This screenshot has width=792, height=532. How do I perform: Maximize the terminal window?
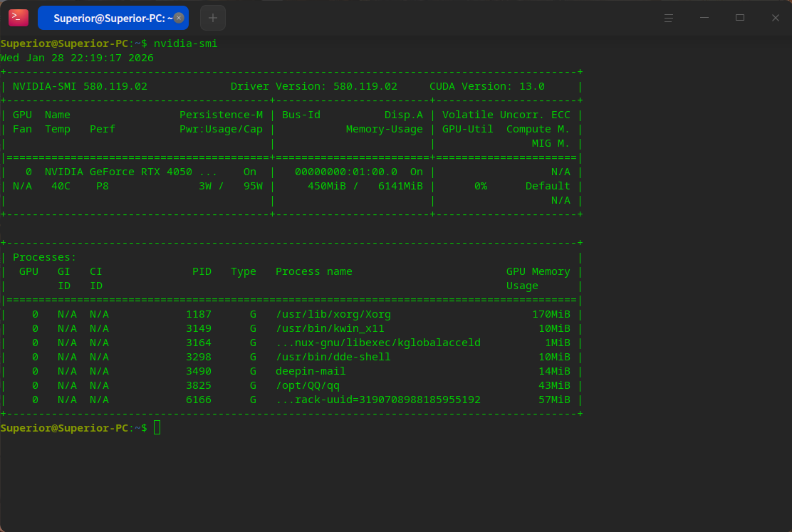pos(740,18)
